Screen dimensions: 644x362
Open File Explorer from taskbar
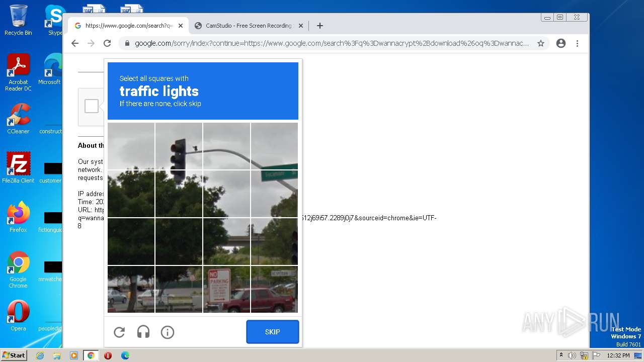pyautogui.click(x=57, y=355)
